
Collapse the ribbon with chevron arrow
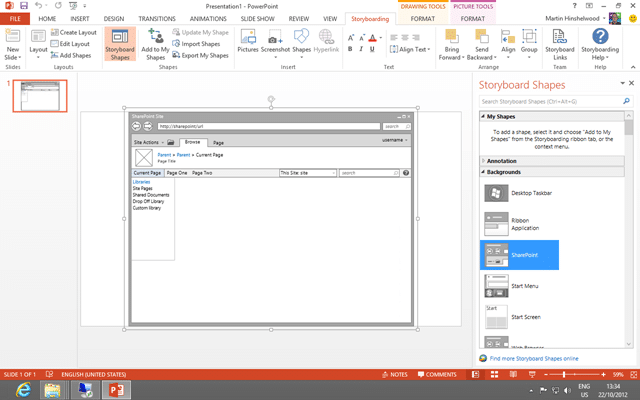point(633,67)
